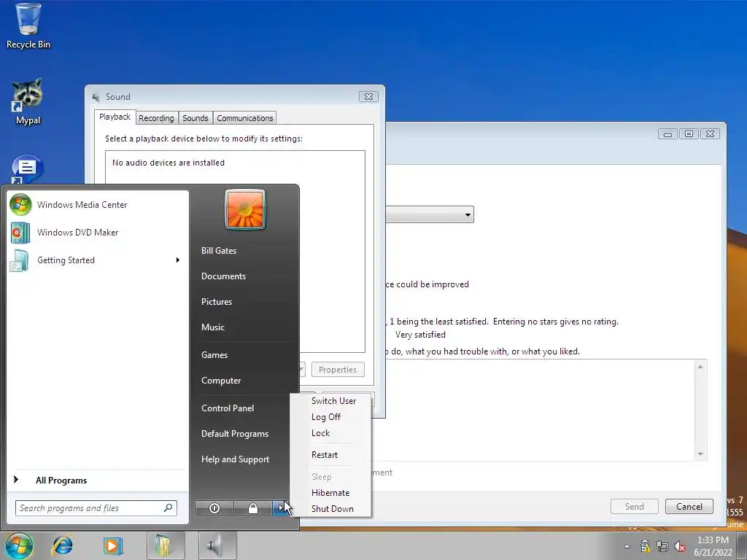Switch to Sounds tab in Sound dialog
This screenshot has height=560, width=747.
(x=196, y=118)
